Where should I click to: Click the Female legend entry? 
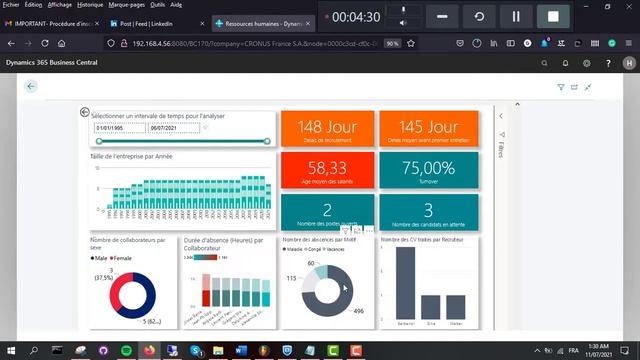tap(121, 258)
